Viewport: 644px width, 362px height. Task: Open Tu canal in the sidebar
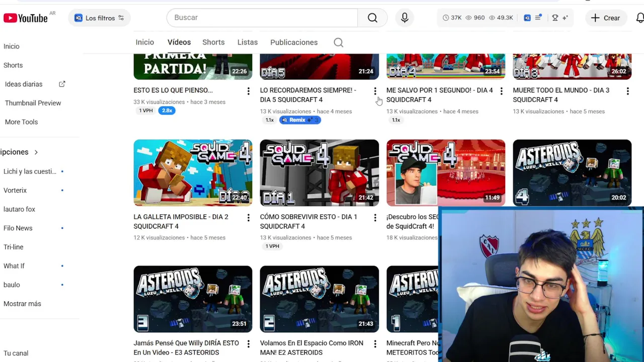pos(16,353)
